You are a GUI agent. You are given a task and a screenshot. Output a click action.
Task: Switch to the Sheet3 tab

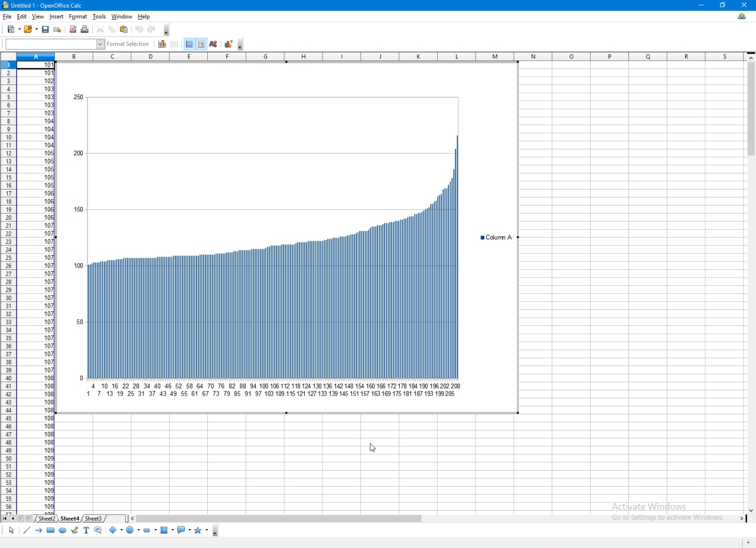[93, 518]
